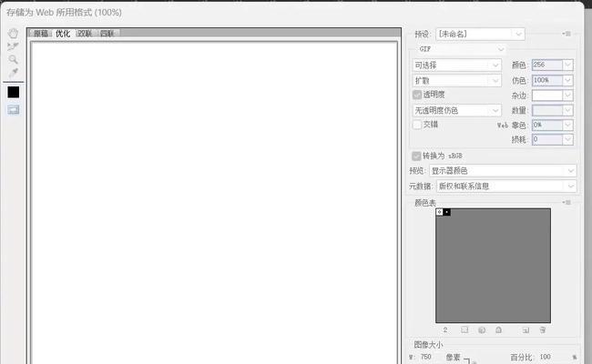Select the white swatch in color table

440,212
